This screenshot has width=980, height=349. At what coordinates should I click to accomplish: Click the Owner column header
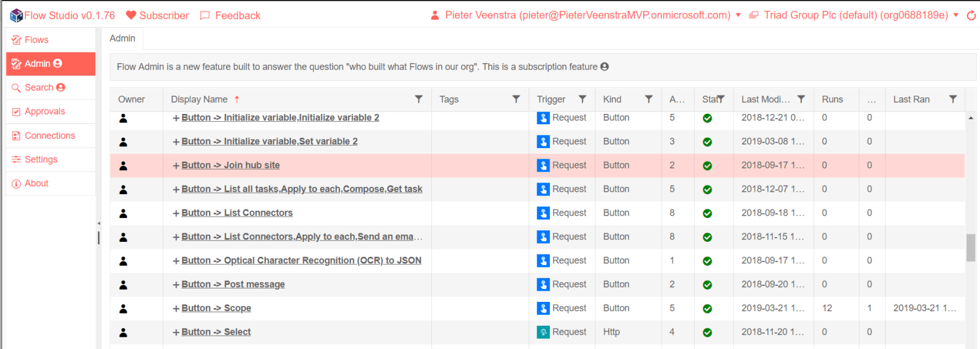click(132, 99)
